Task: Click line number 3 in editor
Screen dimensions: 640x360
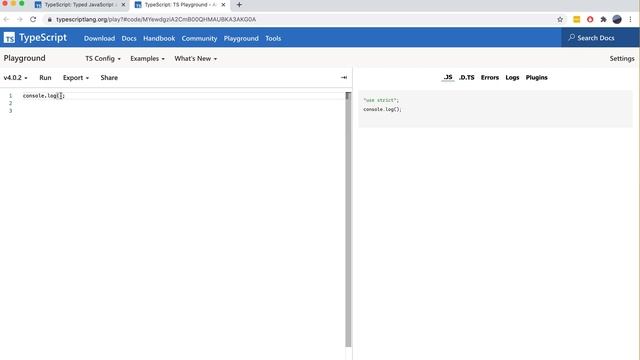Action: coord(11,111)
